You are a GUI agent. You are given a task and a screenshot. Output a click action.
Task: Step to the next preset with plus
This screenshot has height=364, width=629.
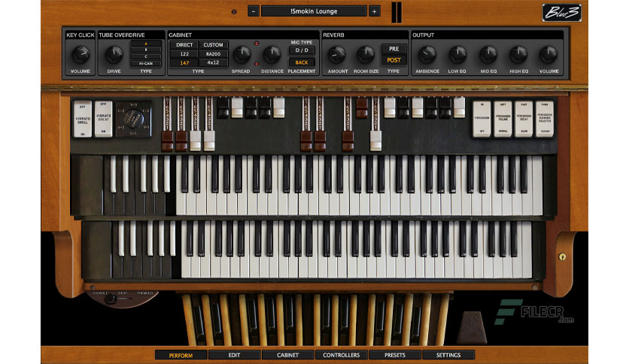(x=374, y=11)
